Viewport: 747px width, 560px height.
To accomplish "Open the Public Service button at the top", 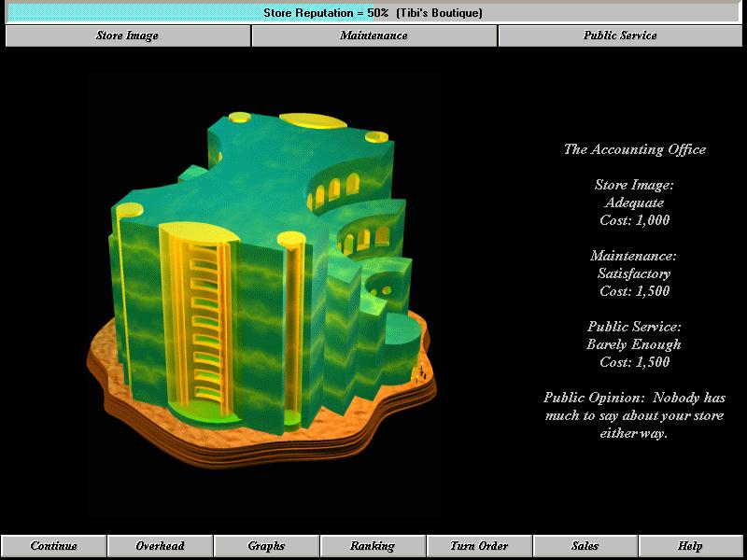I will pos(620,35).
